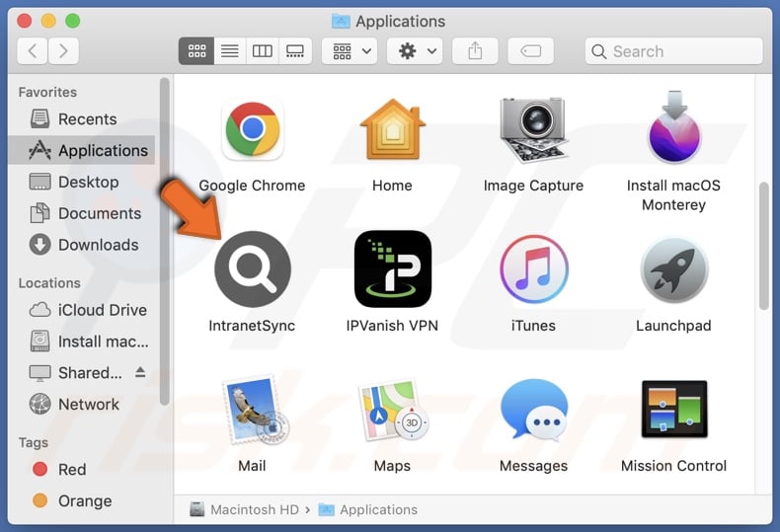Screen dimensions: 780x532
Task: Select the Maps app icon
Action: (x=393, y=410)
